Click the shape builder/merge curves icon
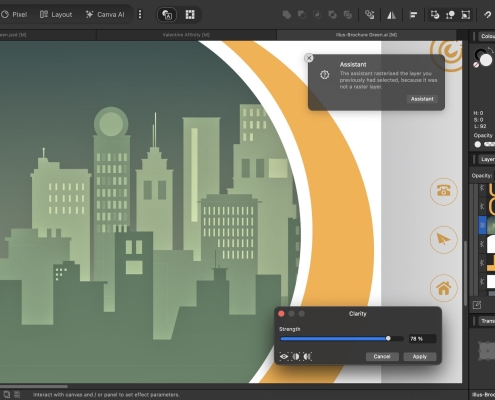The image size is (495, 400). 369,15
